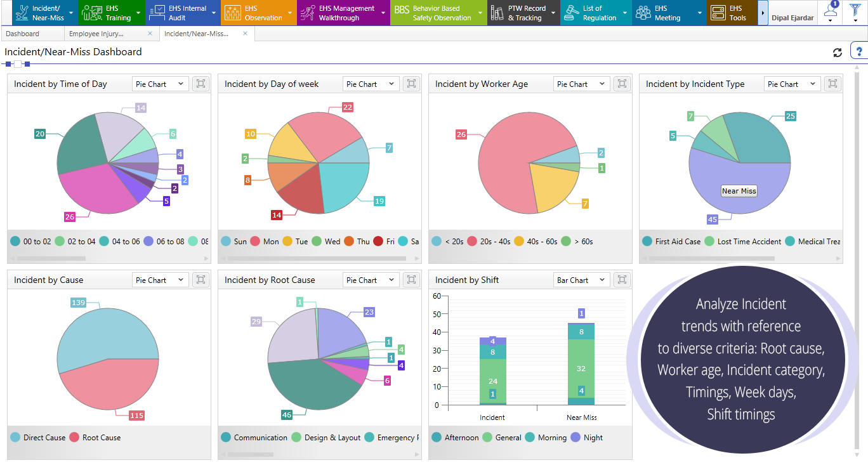
Task: Open the EHS Observation module
Action: pyautogui.click(x=254, y=11)
